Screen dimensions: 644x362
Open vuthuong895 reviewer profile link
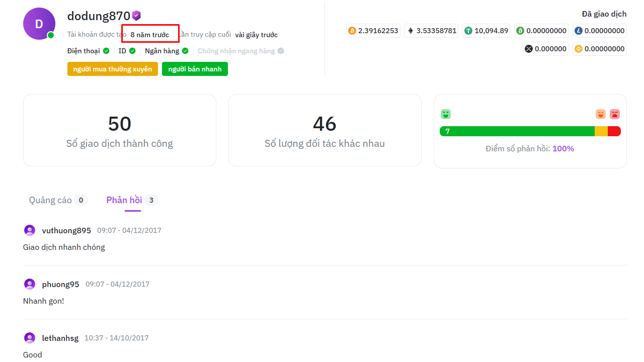66,230
